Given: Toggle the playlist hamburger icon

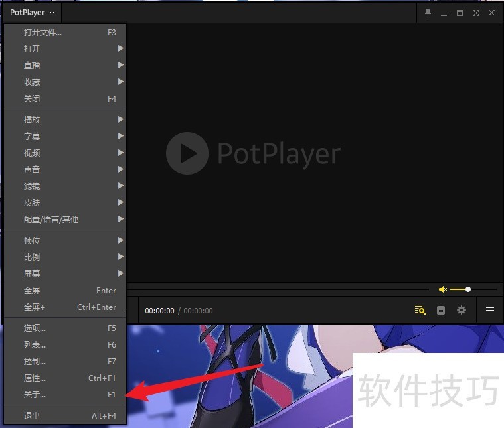Looking at the screenshot, I should coord(490,310).
